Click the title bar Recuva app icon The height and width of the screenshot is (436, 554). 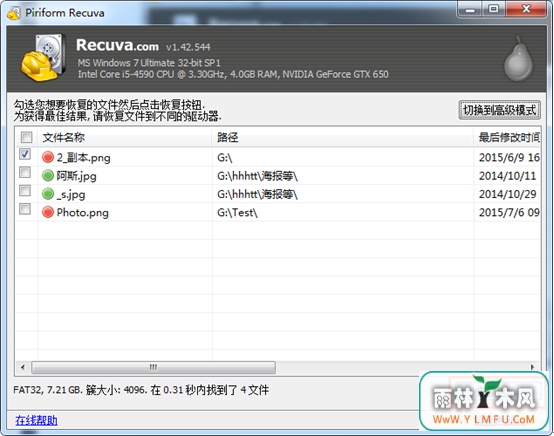(14, 13)
